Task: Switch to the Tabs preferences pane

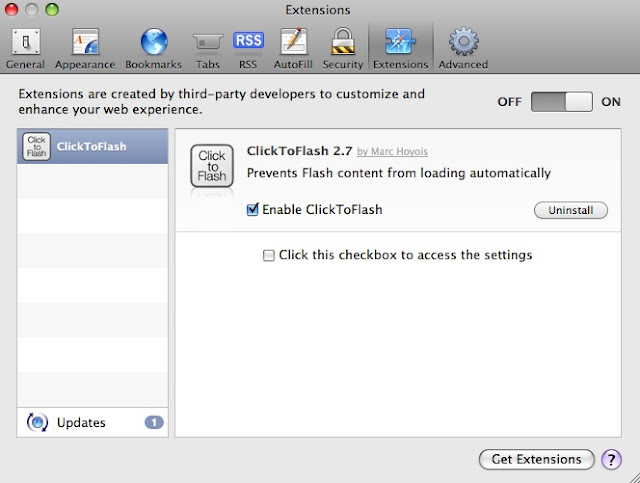Action: click(208, 49)
